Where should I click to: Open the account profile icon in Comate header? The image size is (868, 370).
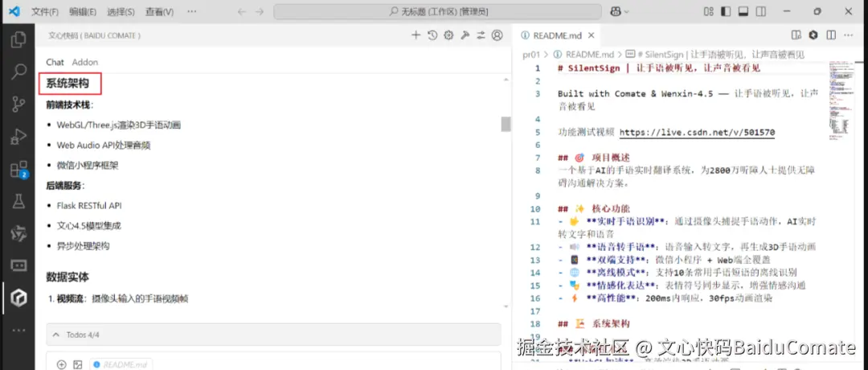click(x=497, y=35)
